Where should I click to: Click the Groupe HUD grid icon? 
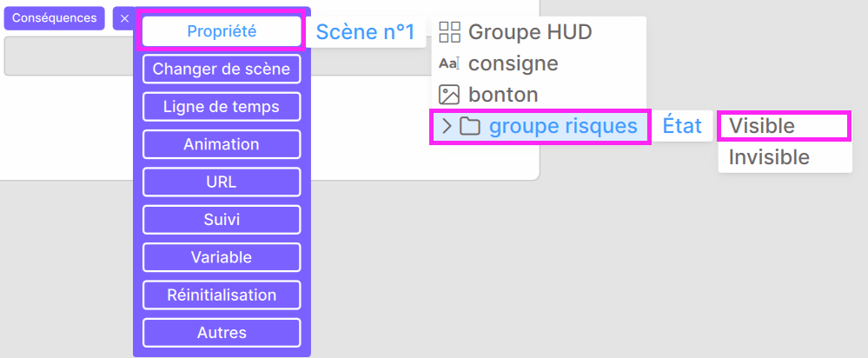coord(449,32)
